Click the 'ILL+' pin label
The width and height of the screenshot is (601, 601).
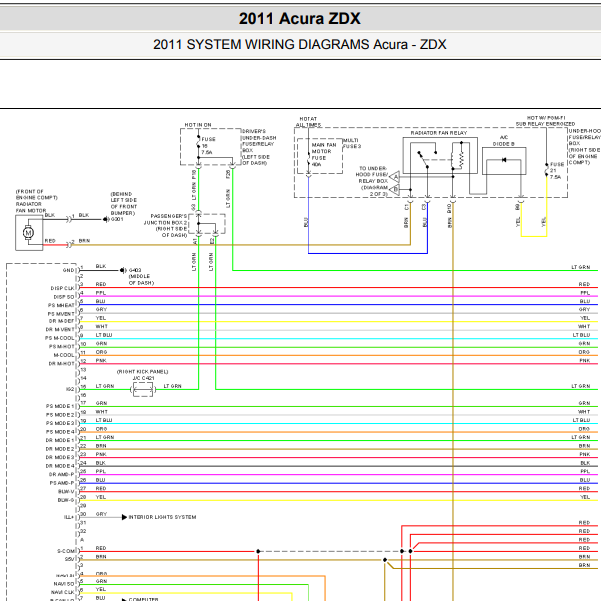(x=69, y=517)
